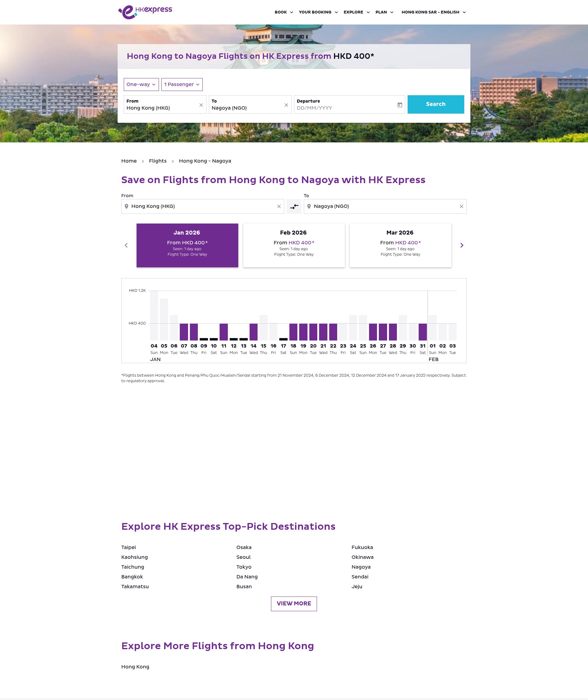Show next months with right arrow

click(462, 245)
